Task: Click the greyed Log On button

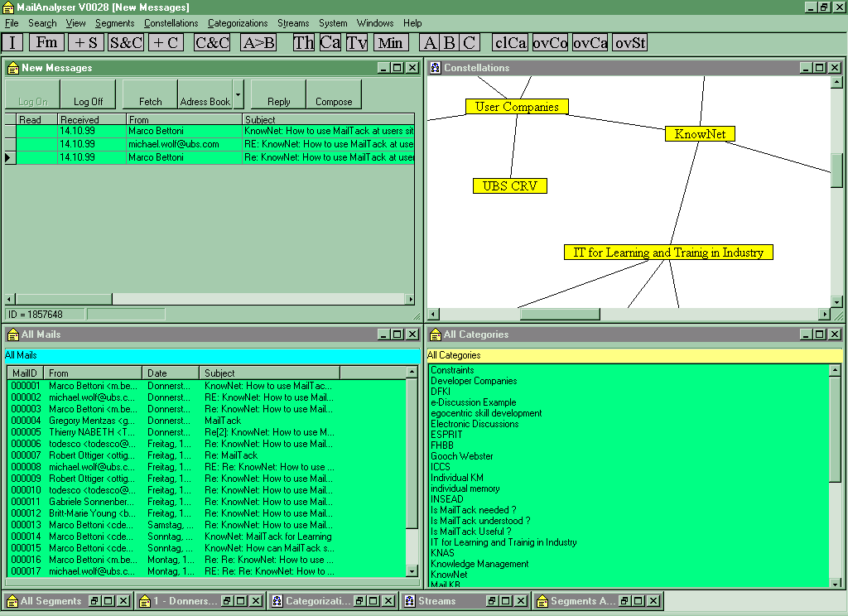Action: (33, 94)
